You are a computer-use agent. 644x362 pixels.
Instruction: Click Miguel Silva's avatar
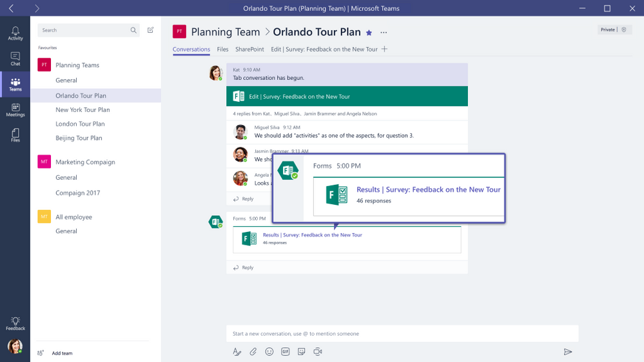tap(240, 132)
